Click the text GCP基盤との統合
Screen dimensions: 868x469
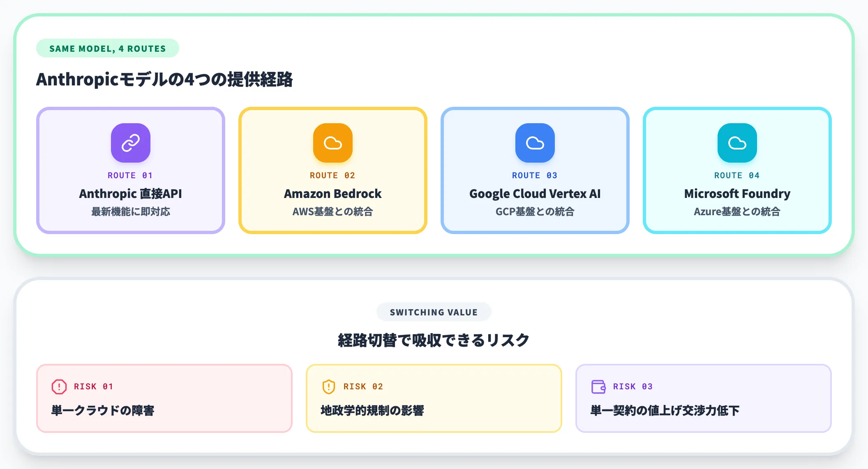click(x=535, y=212)
